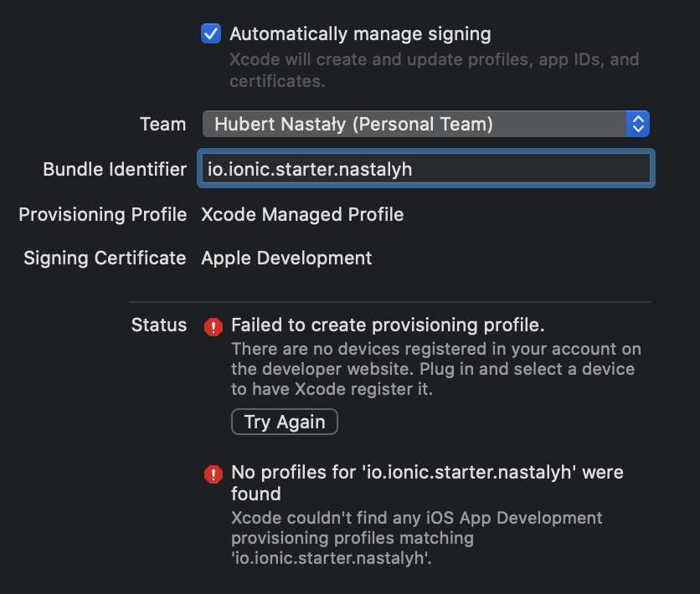Click the red error icon beside Failed to create provisioning profile

(214, 326)
